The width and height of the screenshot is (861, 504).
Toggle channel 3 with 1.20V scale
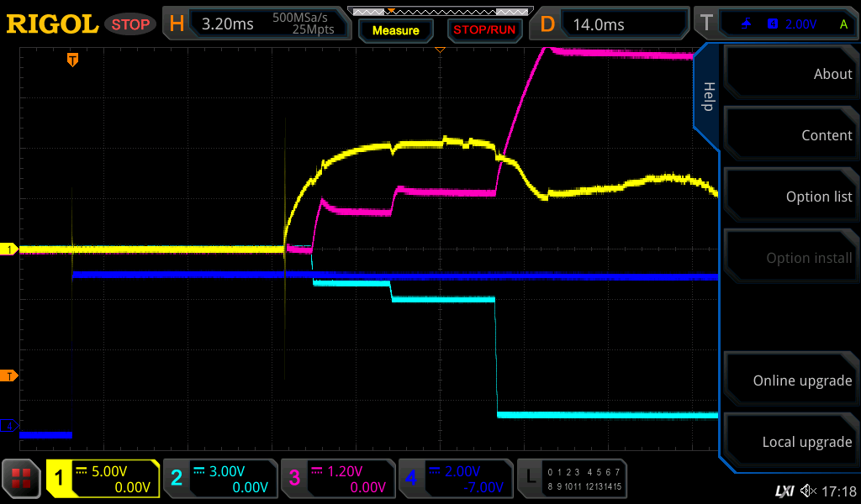click(337, 479)
